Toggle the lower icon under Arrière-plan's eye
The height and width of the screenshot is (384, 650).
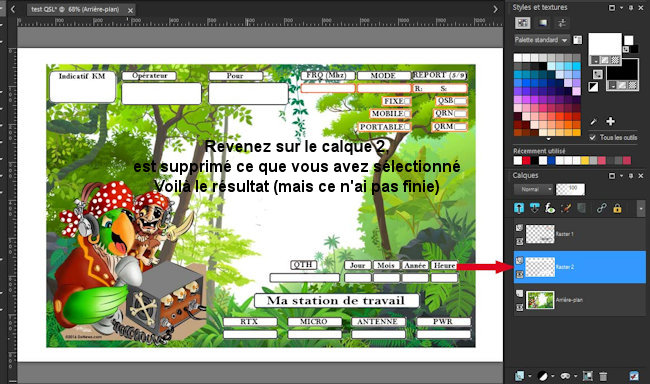pyautogui.click(x=519, y=307)
